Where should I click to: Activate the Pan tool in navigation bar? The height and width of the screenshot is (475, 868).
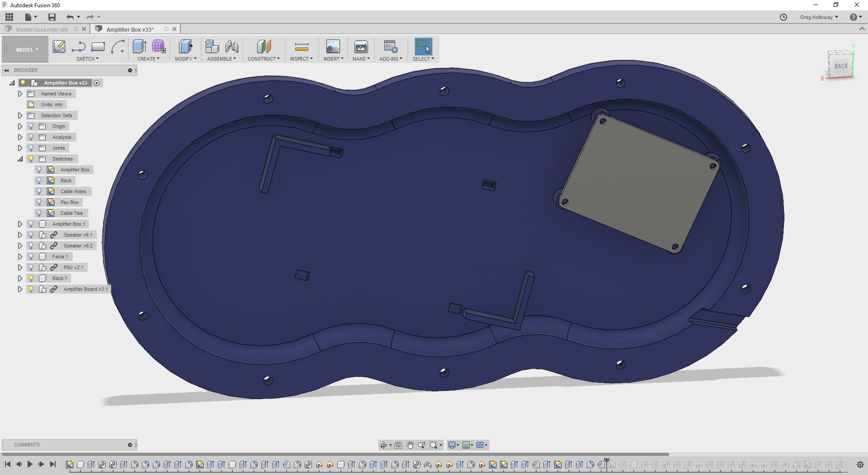coord(410,445)
